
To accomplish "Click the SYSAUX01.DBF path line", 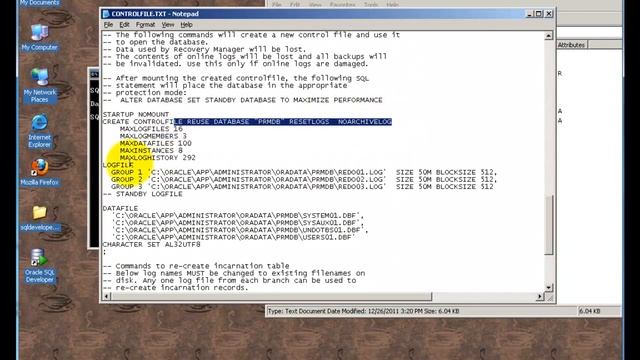I will point(238,223).
